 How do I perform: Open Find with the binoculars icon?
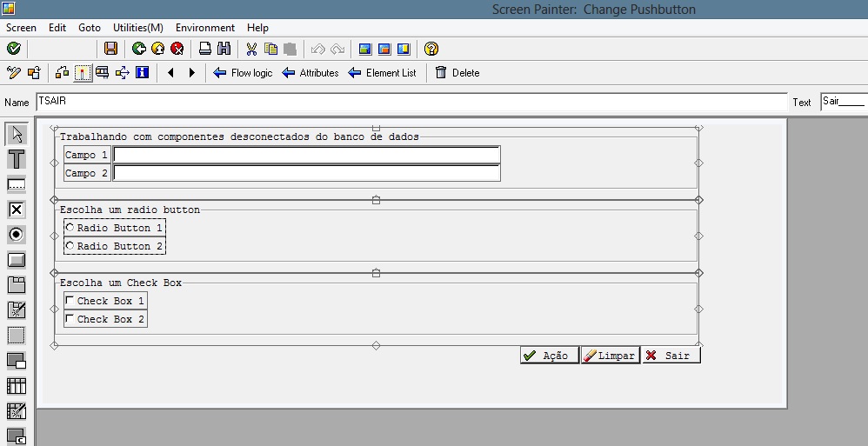click(224, 49)
